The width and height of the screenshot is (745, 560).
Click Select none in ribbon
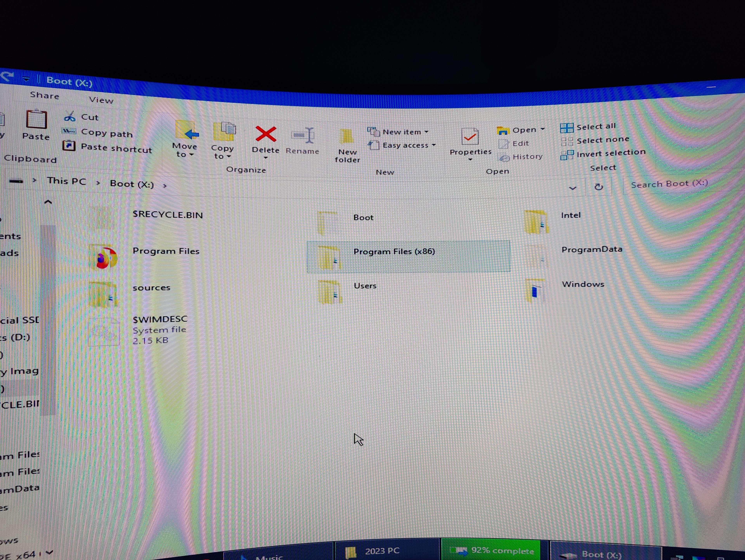tap(603, 140)
